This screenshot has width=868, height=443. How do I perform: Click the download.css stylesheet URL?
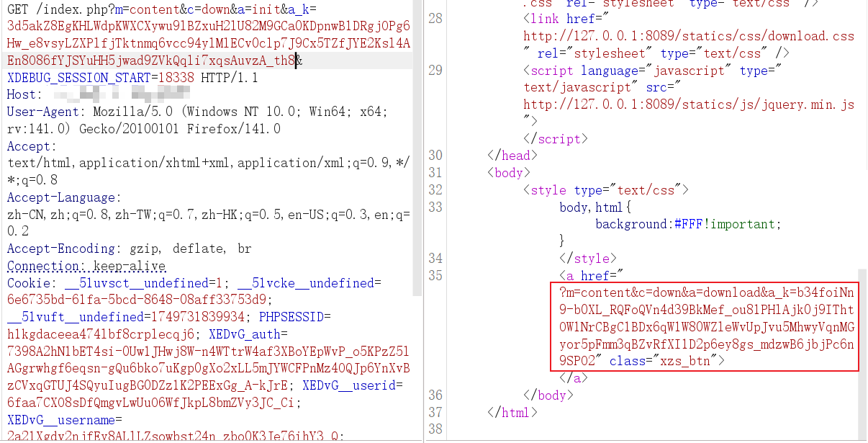tap(688, 36)
